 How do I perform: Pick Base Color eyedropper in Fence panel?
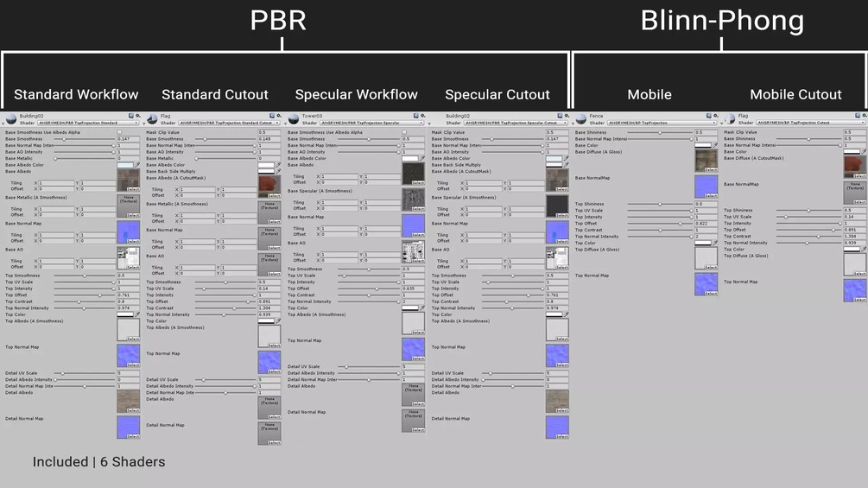(x=715, y=145)
